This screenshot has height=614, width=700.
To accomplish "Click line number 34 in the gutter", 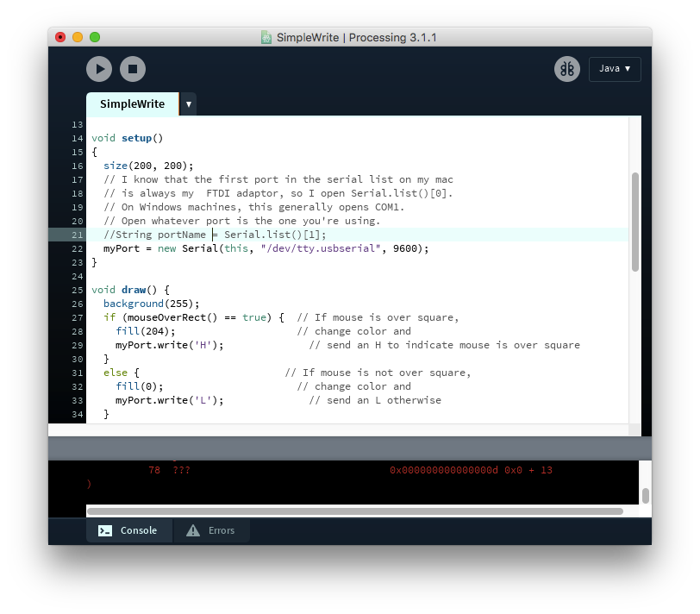I will coord(78,415).
